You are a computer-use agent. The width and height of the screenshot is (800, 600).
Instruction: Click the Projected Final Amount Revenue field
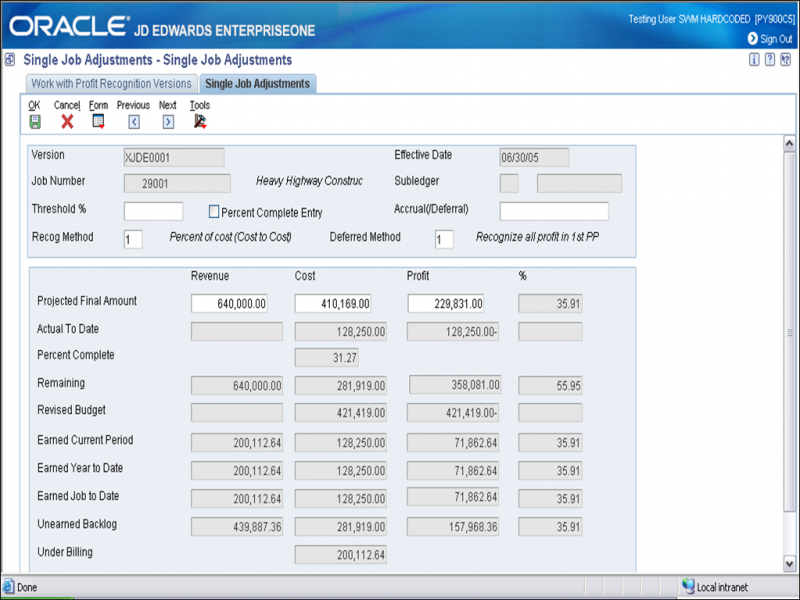229,304
